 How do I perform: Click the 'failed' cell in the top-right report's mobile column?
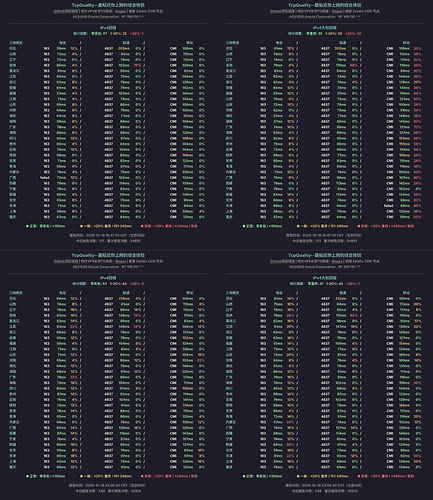click(x=388, y=206)
